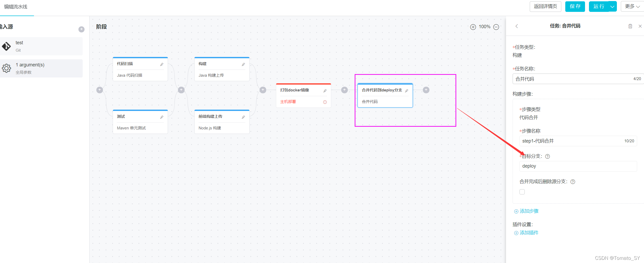Go back using the panel's left chevron

point(517,26)
